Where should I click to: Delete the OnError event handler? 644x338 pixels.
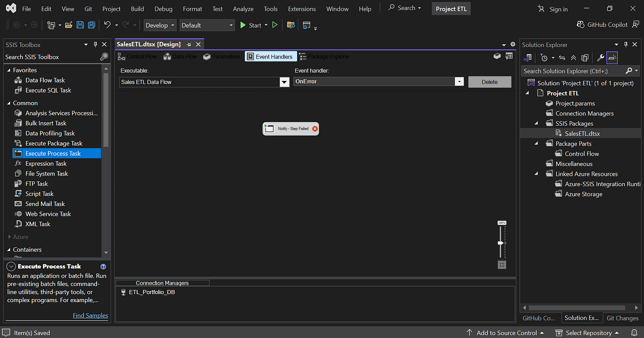tap(489, 82)
